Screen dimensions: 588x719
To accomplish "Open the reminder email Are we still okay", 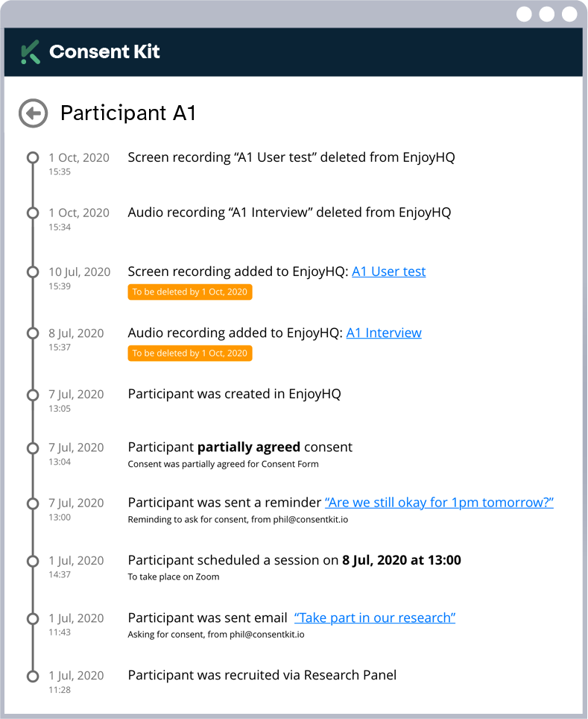I will [x=439, y=503].
